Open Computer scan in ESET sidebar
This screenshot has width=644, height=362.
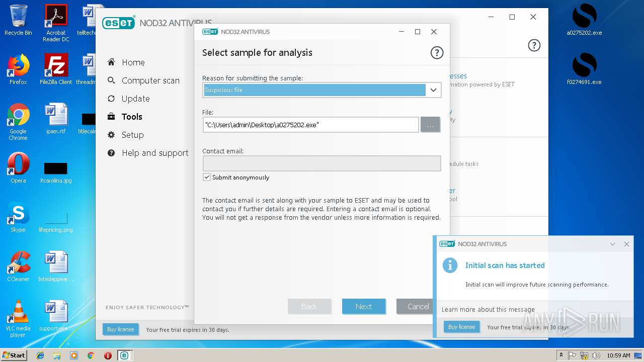tap(150, 80)
